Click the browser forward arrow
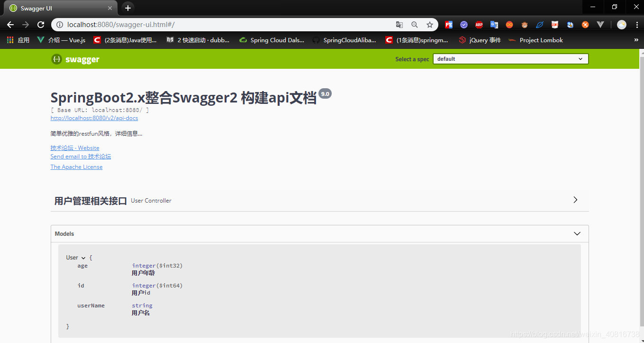 coord(26,25)
